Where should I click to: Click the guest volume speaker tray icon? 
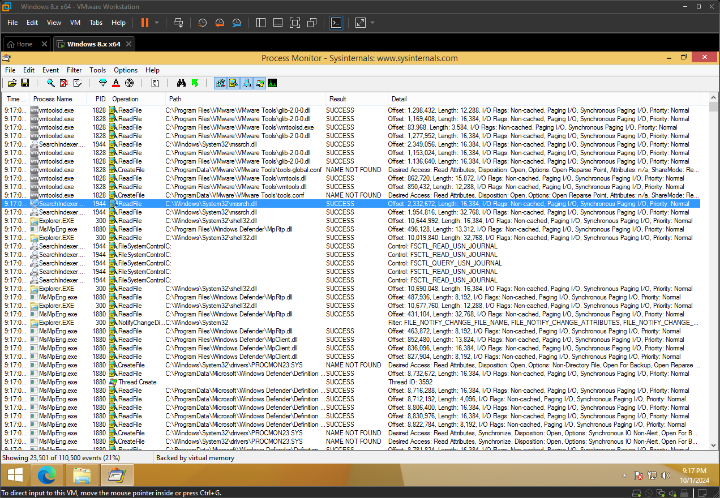[665, 476]
